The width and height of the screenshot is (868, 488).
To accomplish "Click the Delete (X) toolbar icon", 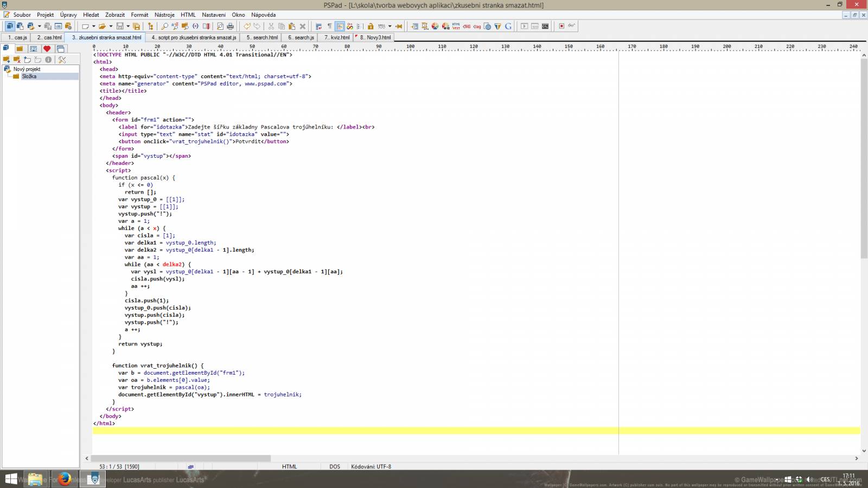I will click(x=303, y=26).
